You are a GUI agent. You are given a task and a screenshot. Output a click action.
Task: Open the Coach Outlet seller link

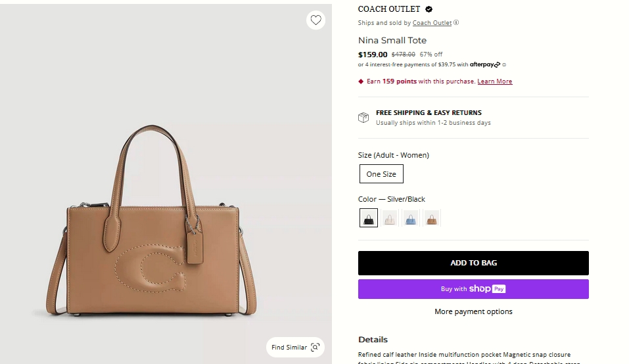click(432, 23)
